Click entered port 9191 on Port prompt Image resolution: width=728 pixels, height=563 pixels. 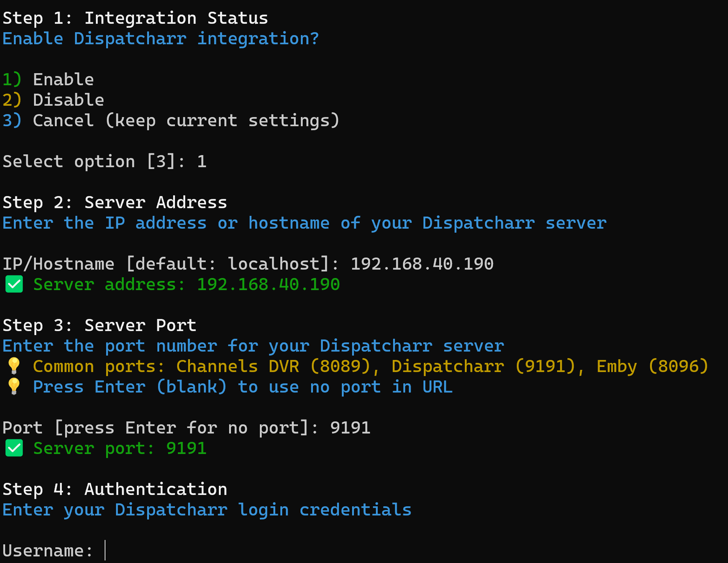point(350,428)
